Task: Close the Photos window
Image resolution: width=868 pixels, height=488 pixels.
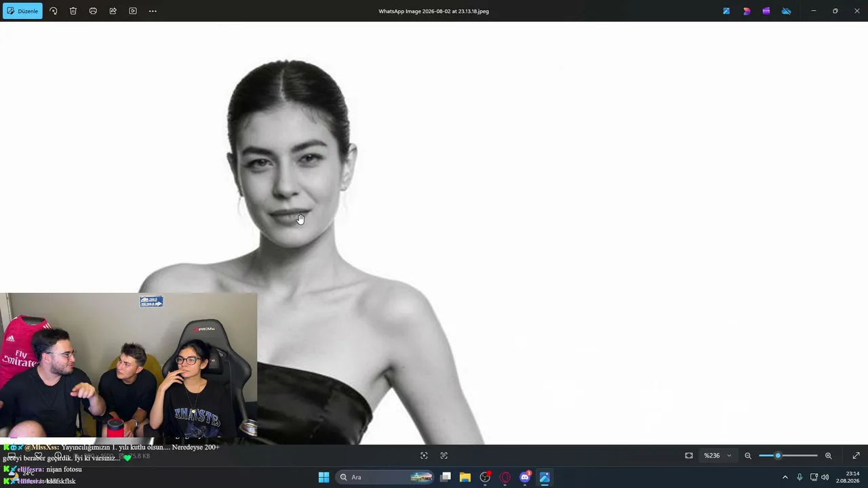Action: point(857,11)
